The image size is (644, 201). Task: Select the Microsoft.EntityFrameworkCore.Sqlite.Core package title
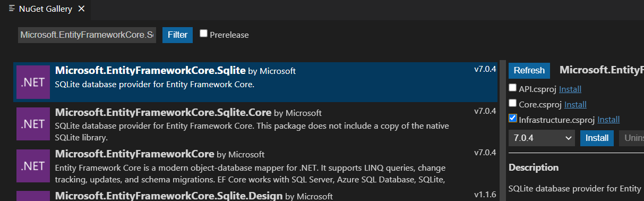click(163, 113)
